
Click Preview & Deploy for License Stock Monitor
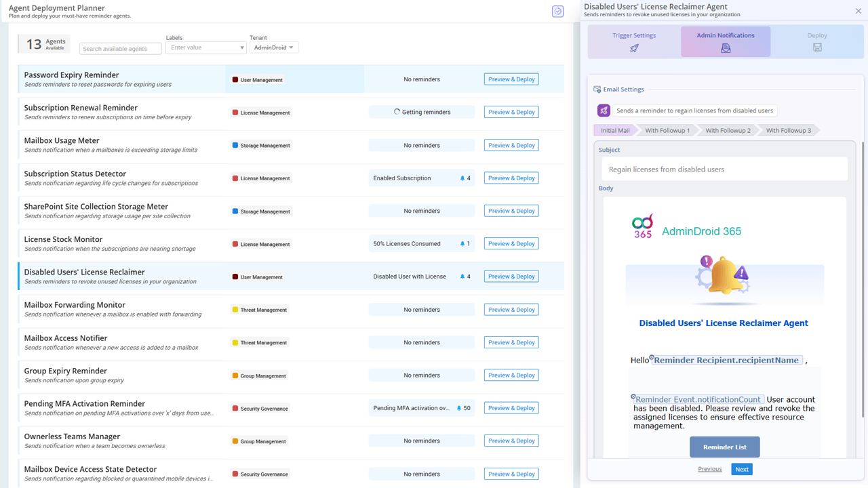(x=511, y=244)
